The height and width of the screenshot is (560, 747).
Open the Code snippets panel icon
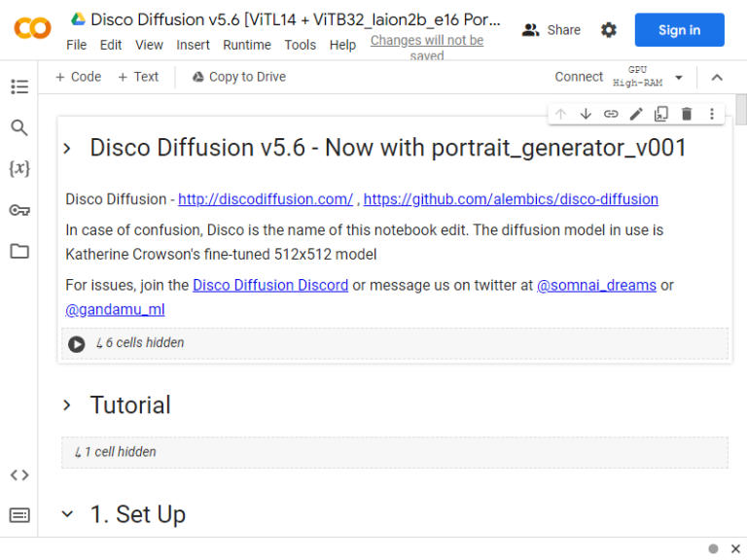pyautogui.click(x=19, y=474)
